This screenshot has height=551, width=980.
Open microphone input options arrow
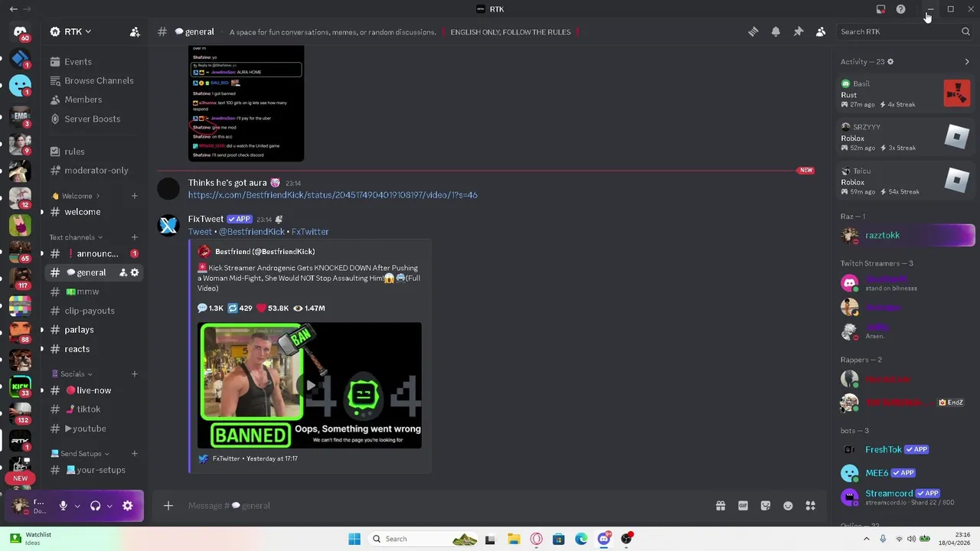(77, 506)
